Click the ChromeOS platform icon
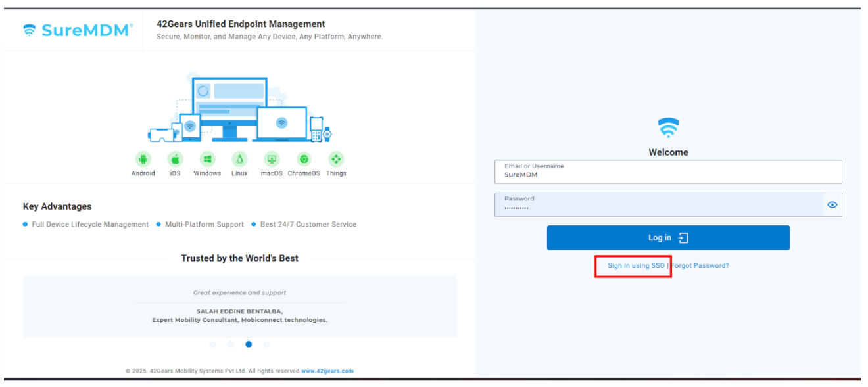 [x=304, y=159]
